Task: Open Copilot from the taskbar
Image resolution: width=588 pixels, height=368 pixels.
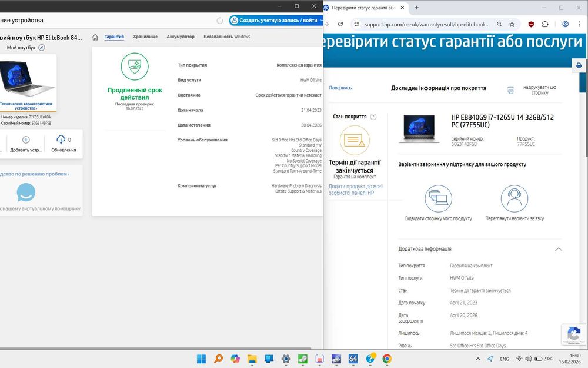Action: coord(235,359)
